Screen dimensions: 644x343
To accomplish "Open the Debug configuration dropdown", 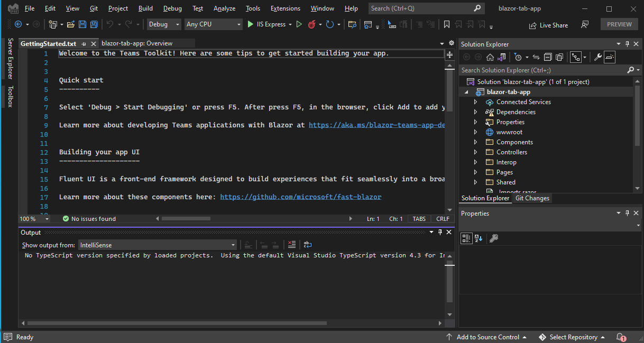I will coord(164,24).
